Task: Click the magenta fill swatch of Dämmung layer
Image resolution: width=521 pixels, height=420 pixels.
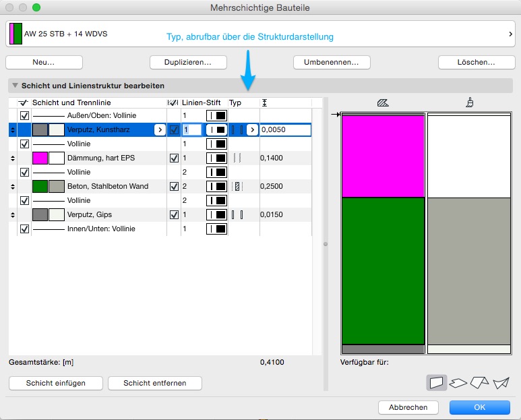Action: [40, 158]
